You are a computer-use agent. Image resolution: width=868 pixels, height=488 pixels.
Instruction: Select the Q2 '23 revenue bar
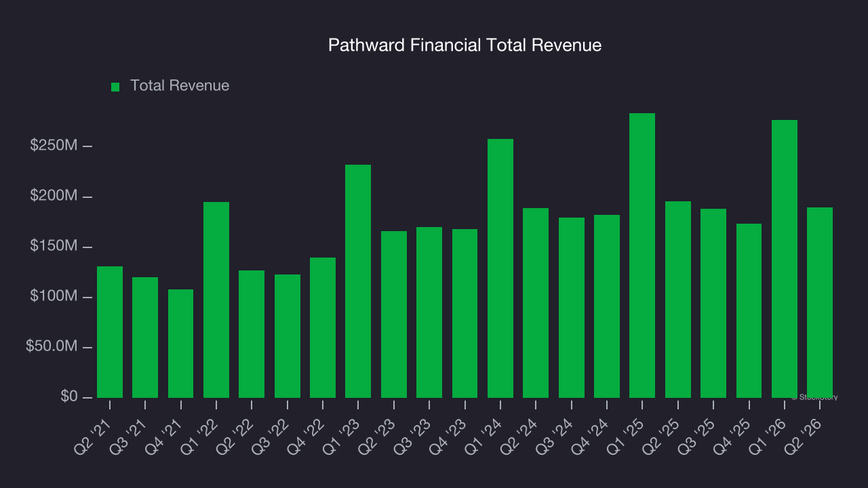pos(394,314)
